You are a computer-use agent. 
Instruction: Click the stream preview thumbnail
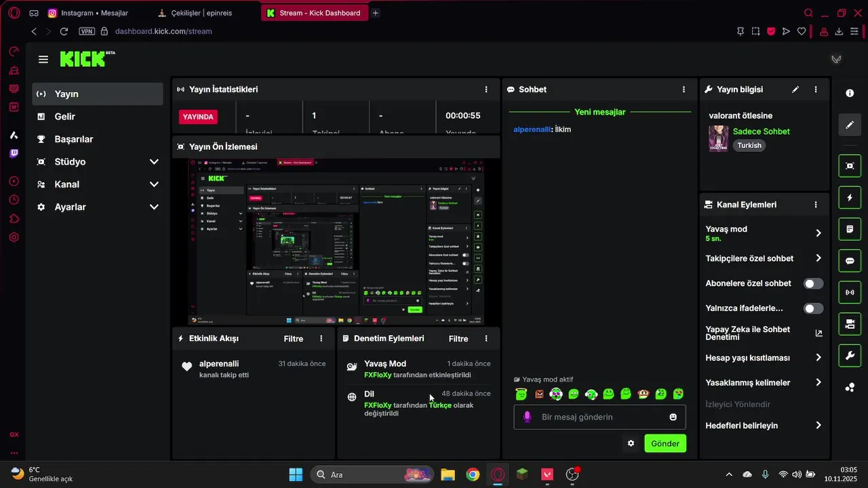coord(336,242)
